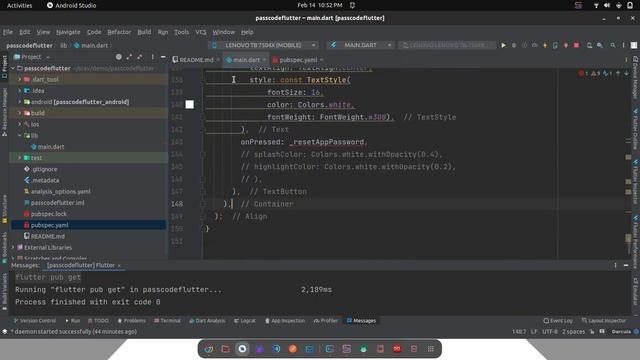This screenshot has width=640, height=360.
Task: Open the Layout Inspector tool window
Action: (x=604, y=320)
